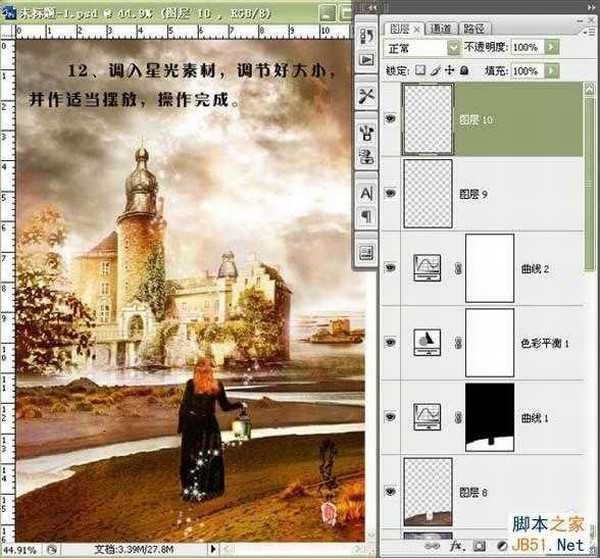600x559 pixels.
Task: Toggle visibility of 曲线 2 layer
Action: (x=390, y=267)
